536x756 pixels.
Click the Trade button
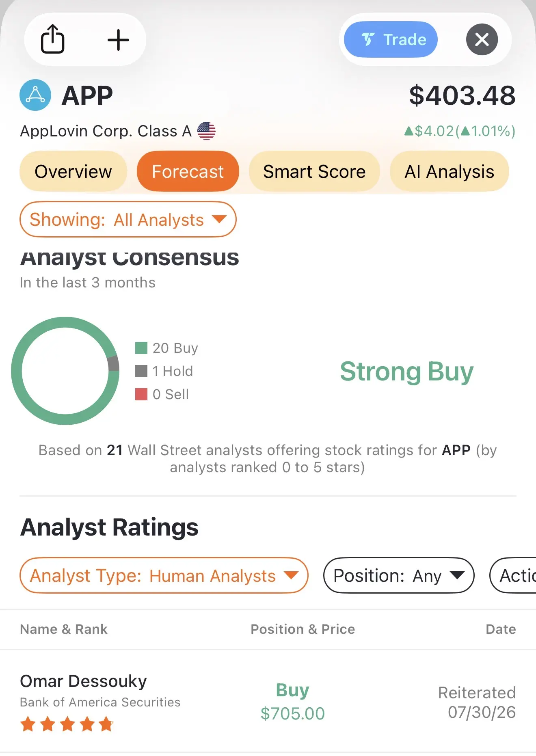click(391, 39)
